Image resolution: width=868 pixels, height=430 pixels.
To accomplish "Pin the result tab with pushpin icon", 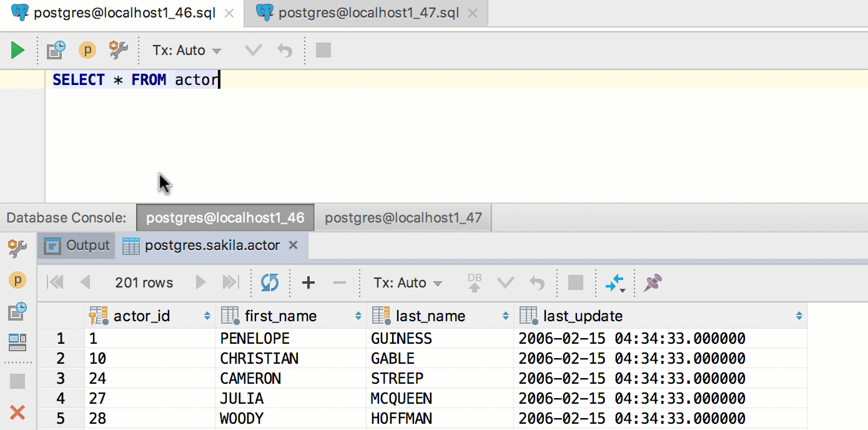I will click(x=653, y=282).
